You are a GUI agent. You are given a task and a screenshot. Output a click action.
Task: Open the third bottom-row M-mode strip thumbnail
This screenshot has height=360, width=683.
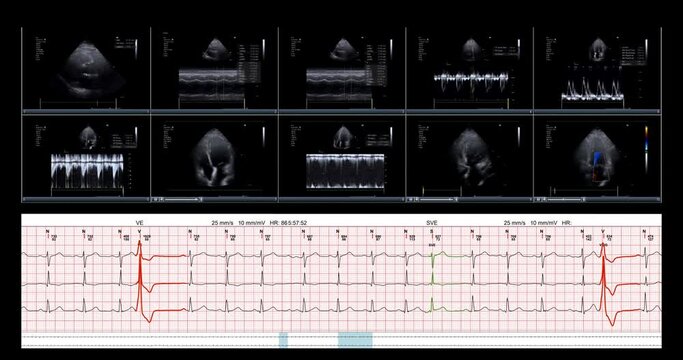tap(342, 156)
